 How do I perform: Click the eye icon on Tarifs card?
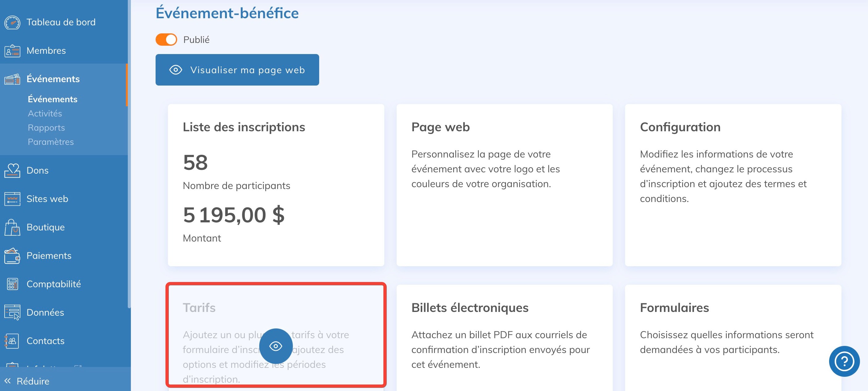pyautogui.click(x=276, y=346)
